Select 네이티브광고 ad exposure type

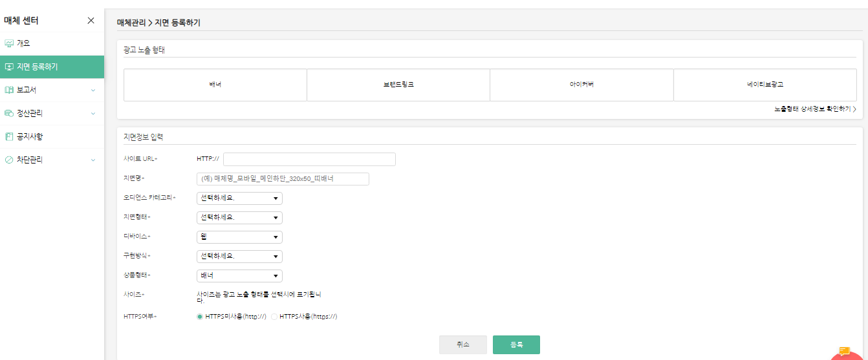[x=765, y=85]
